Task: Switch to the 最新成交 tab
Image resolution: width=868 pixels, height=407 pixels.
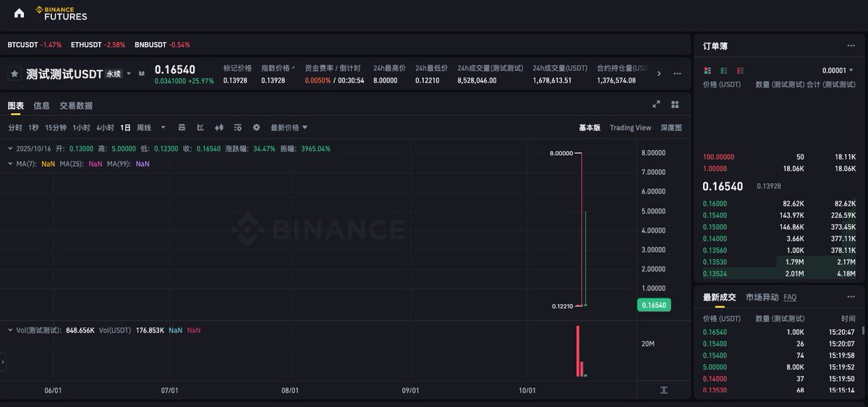Action: (x=719, y=297)
